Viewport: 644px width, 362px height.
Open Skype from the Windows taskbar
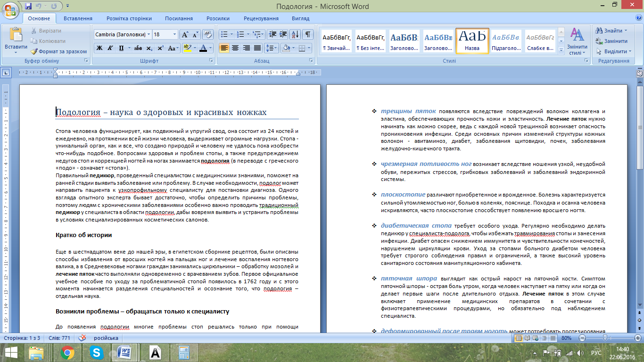click(97, 352)
